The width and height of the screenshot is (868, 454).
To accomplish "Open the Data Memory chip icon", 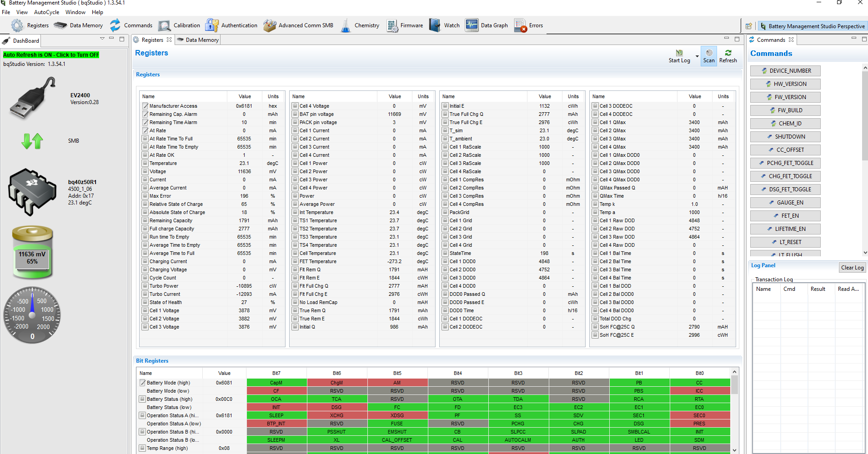I will (60, 25).
